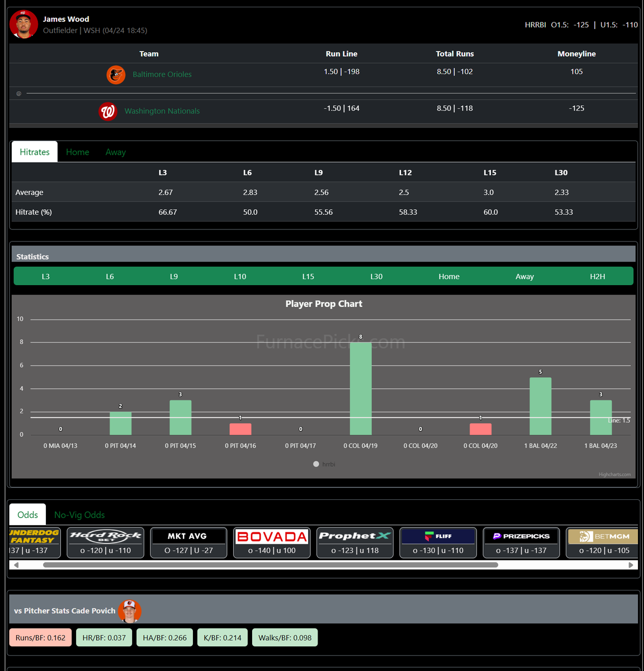Click James Wood player headshot
The width and height of the screenshot is (644, 671).
(23, 25)
